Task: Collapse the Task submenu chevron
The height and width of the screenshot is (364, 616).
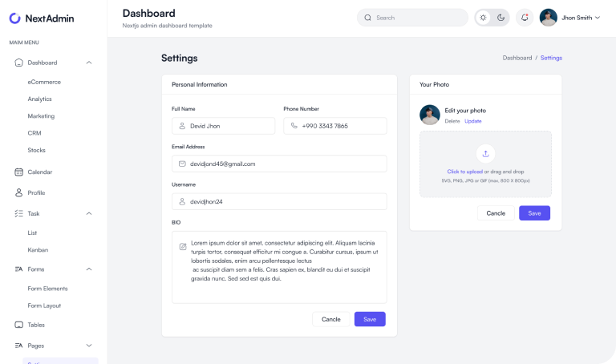Action: point(89,213)
